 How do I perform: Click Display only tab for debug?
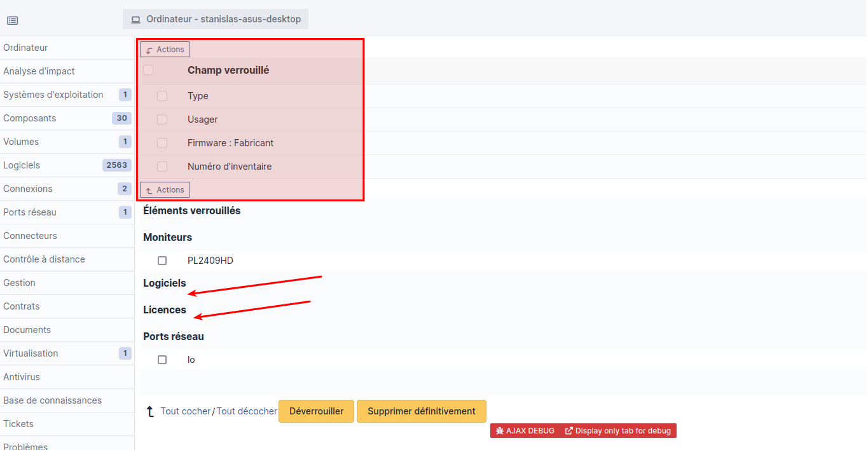618,431
